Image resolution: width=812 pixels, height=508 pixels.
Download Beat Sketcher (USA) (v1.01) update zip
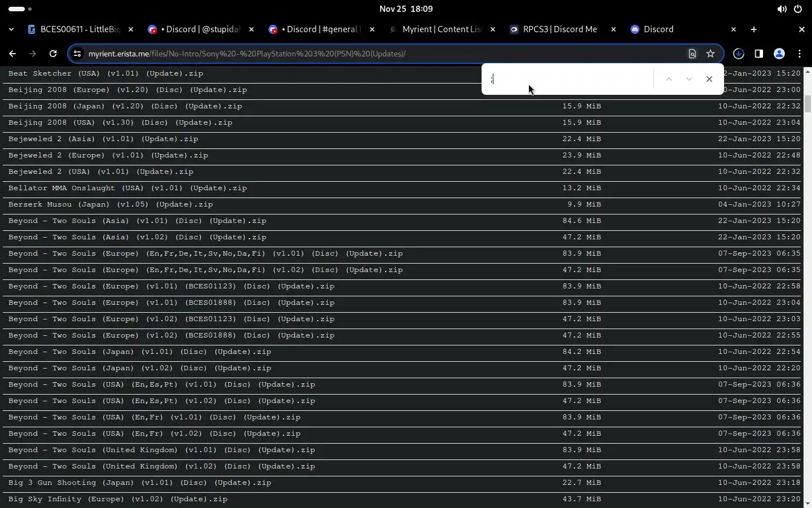(x=105, y=73)
